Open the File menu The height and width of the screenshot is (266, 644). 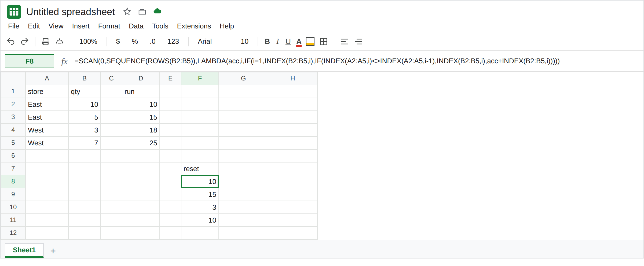(14, 26)
